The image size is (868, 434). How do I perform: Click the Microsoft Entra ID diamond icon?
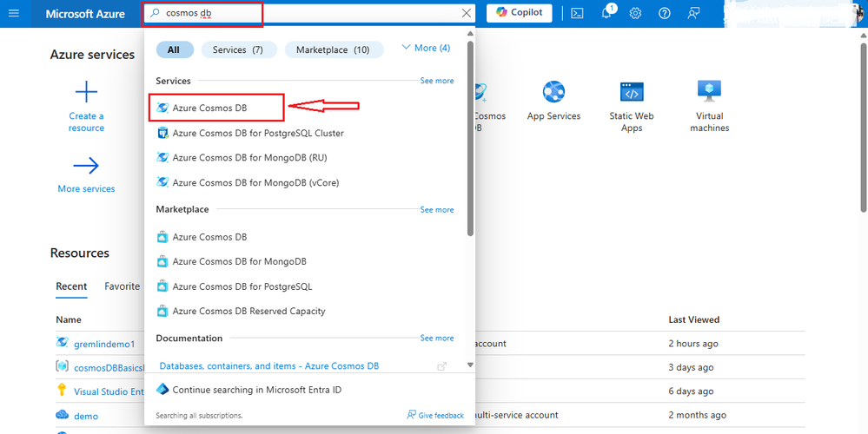click(162, 390)
